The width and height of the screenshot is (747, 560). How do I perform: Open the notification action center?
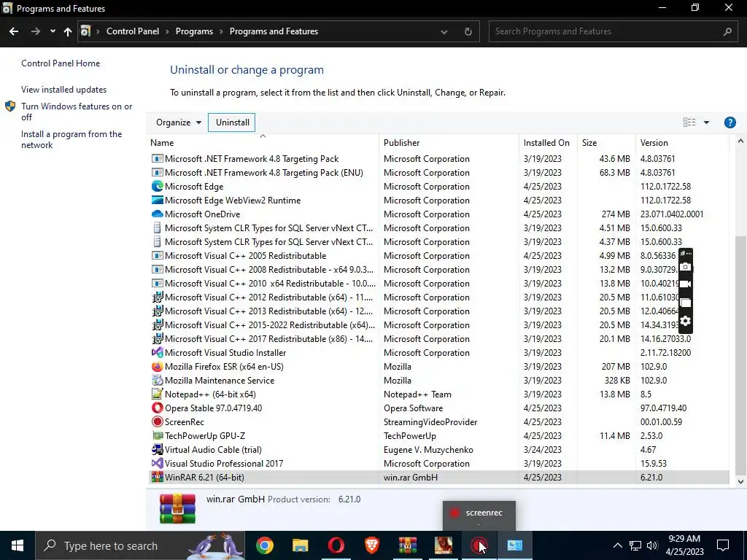723,545
